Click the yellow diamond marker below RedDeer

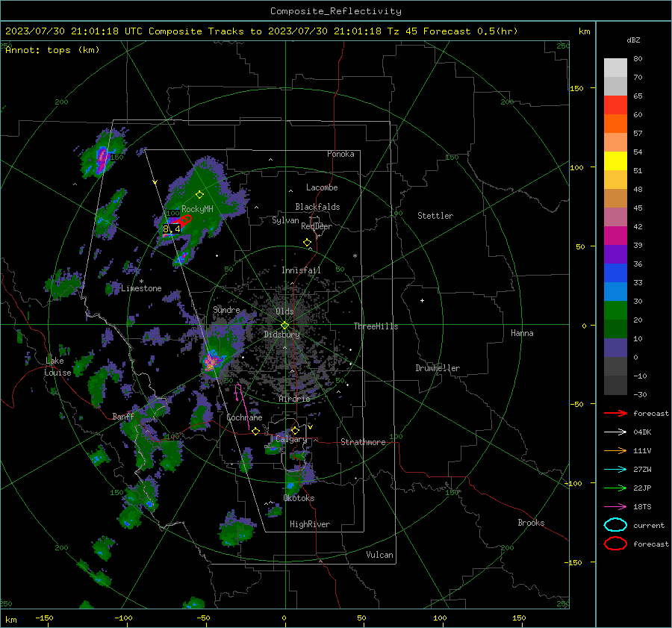pos(307,243)
